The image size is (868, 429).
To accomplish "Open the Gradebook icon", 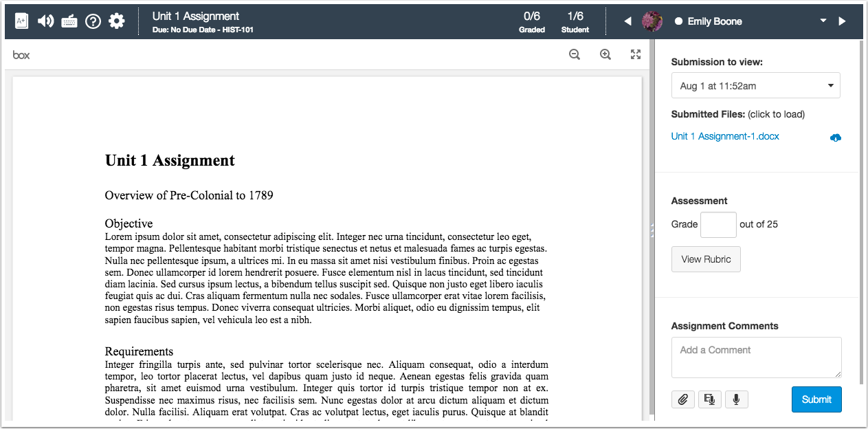I will click(x=21, y=21).
